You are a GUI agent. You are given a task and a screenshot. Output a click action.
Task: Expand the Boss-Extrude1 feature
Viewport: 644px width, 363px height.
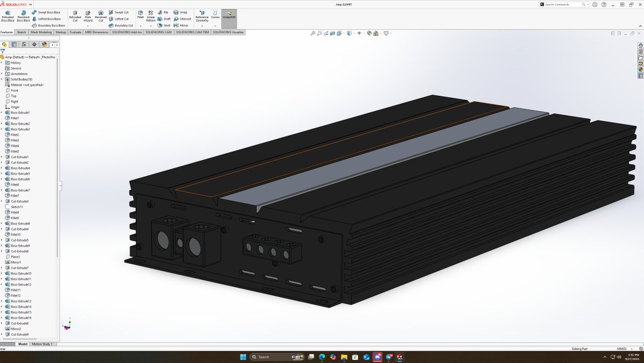point(2,113)
